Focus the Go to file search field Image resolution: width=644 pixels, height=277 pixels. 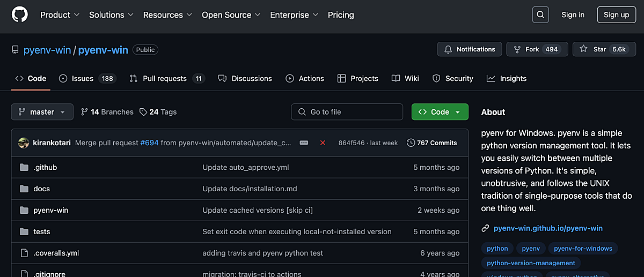[x=347, y=112]
